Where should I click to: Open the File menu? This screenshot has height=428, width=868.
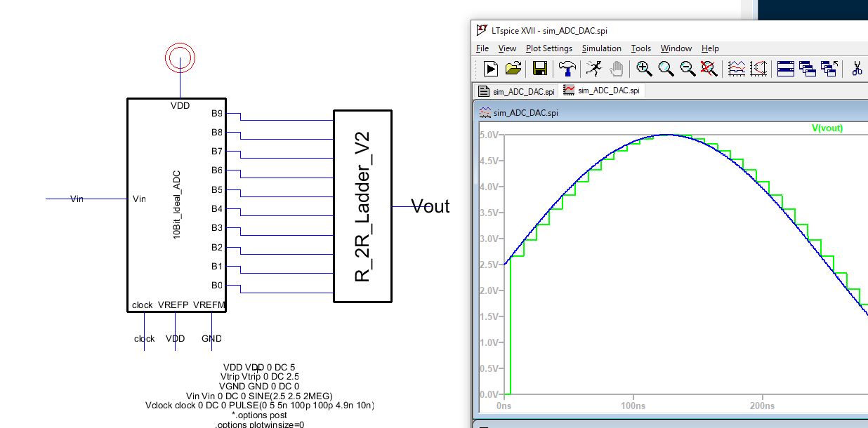[482, 48]
